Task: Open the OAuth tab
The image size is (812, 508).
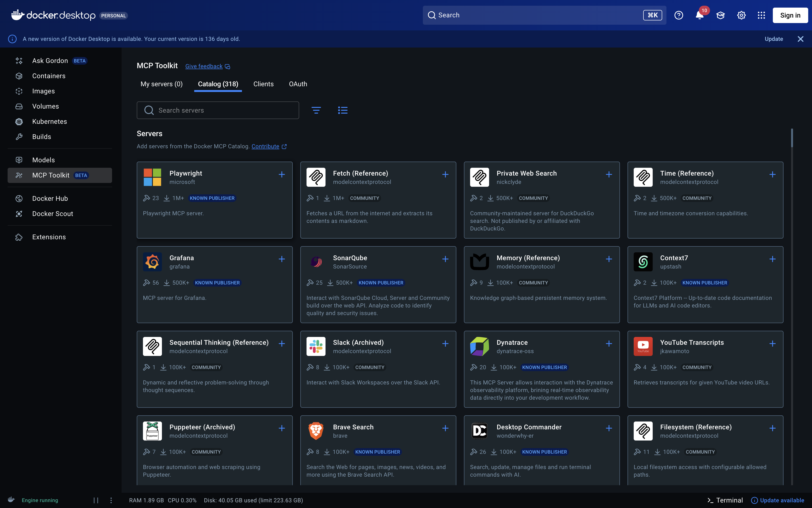Action: (298, 84)
